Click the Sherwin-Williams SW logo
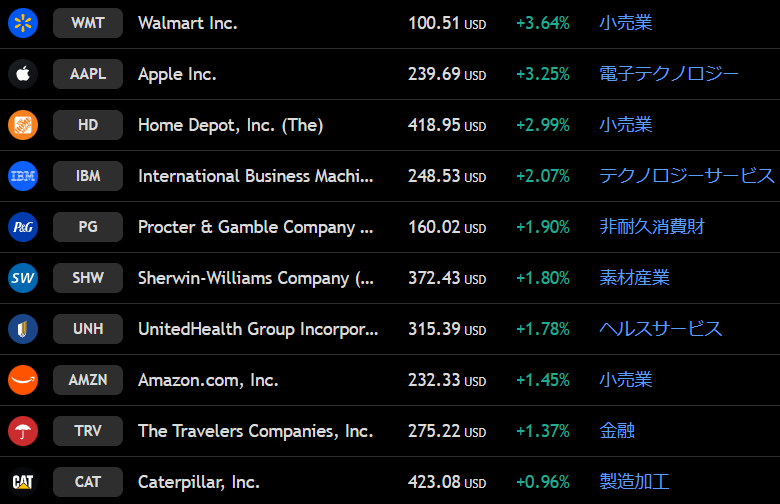 [x=23, y=278]
